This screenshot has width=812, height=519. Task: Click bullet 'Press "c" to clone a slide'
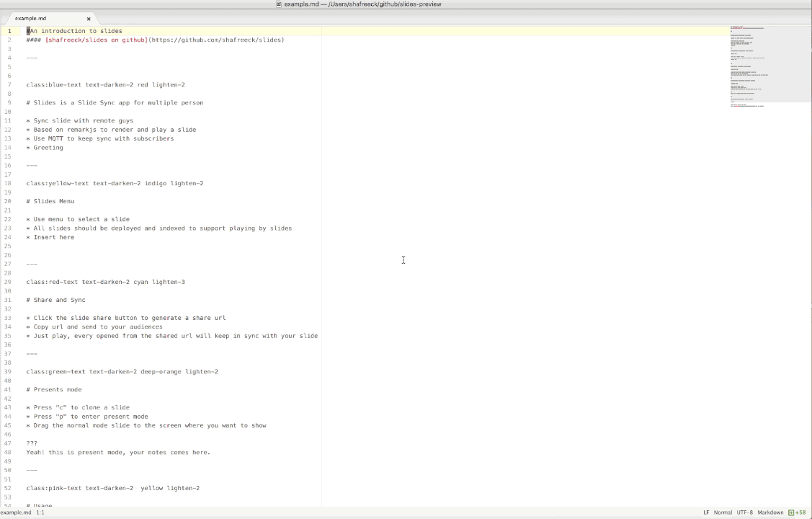pos(78,408)
